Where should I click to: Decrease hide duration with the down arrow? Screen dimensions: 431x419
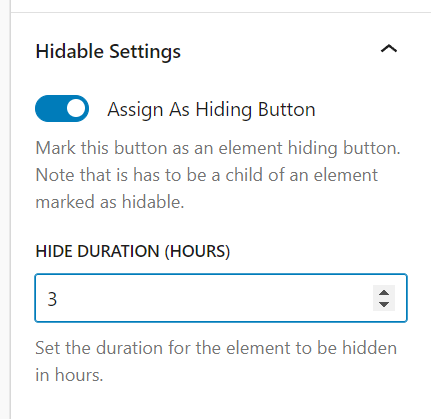pyautogui.click(x=384, y=304)
